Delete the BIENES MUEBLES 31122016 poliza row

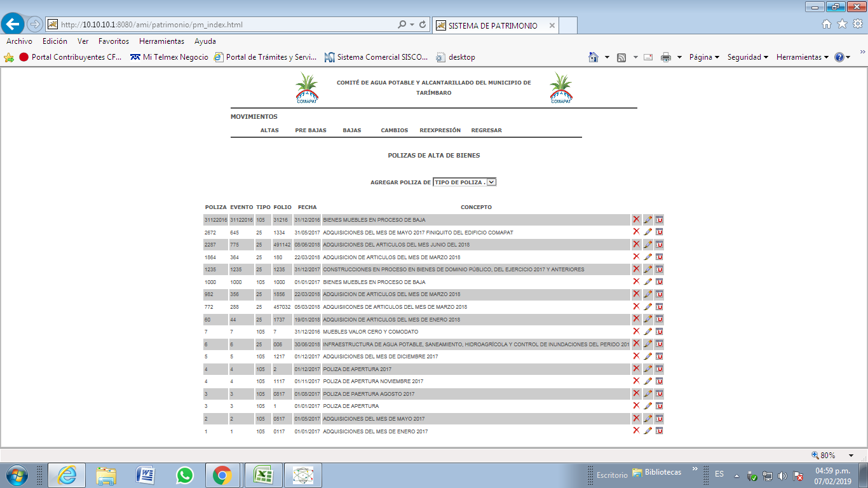[636, 219]
